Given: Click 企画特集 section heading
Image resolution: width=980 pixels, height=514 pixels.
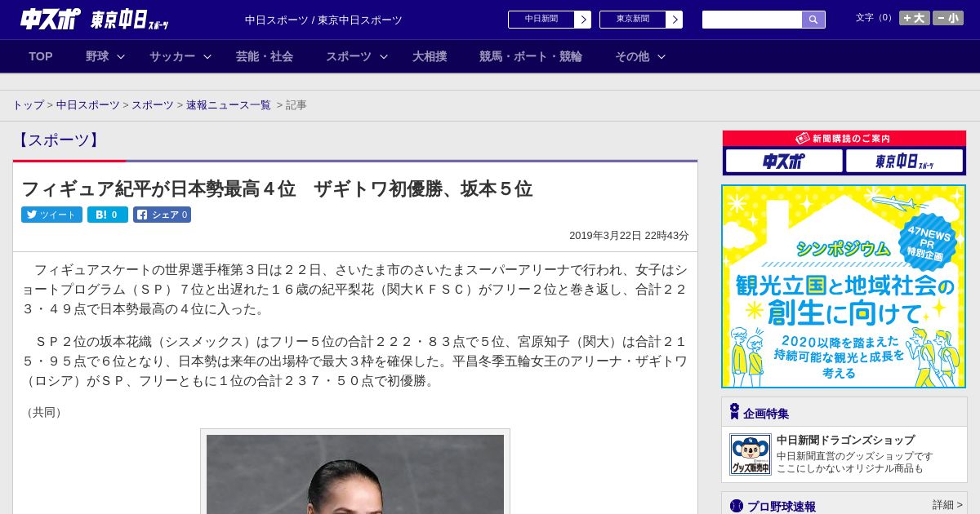Looking at the screenshot, I should click(x=766, y=414).
